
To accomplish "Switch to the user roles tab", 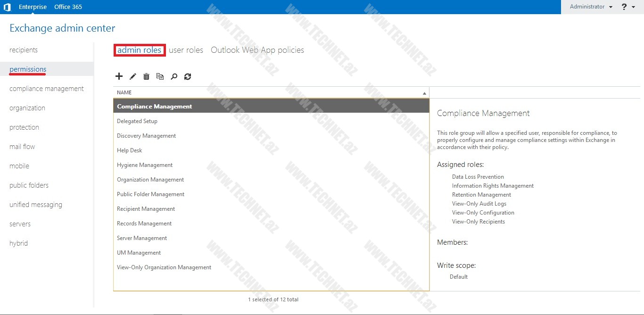I will 186,50.
